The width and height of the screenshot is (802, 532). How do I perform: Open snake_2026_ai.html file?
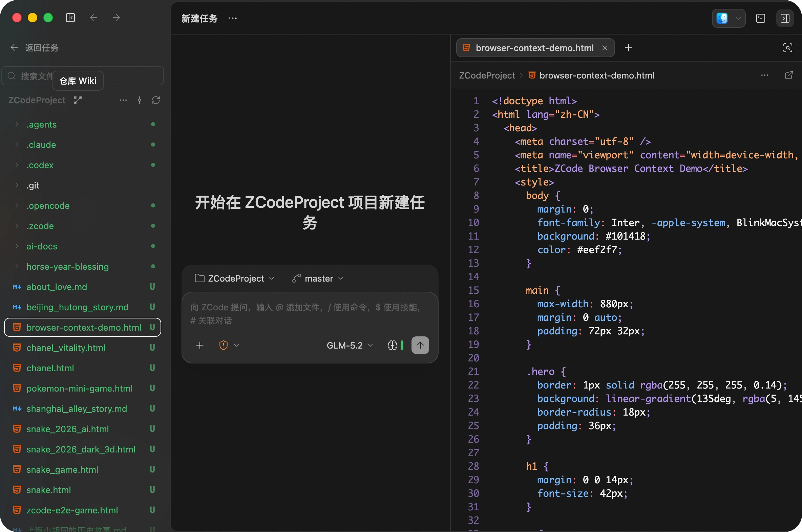point(83,429)
